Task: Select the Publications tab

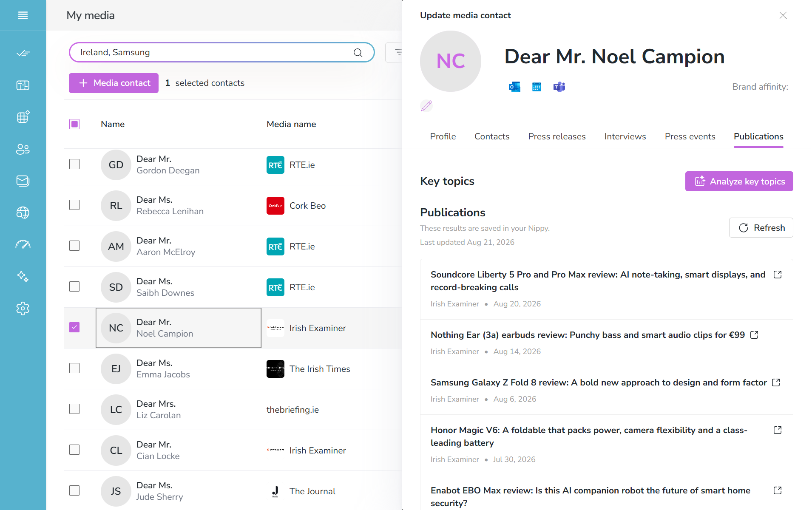Action: [x=758, y=136]
